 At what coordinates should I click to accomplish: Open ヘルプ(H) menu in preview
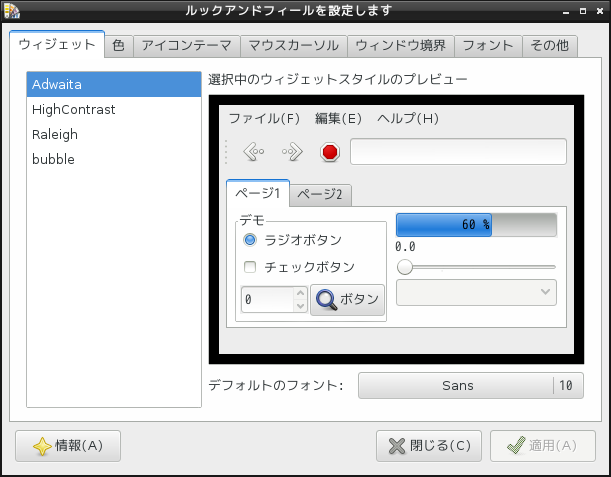coord(408,118)
